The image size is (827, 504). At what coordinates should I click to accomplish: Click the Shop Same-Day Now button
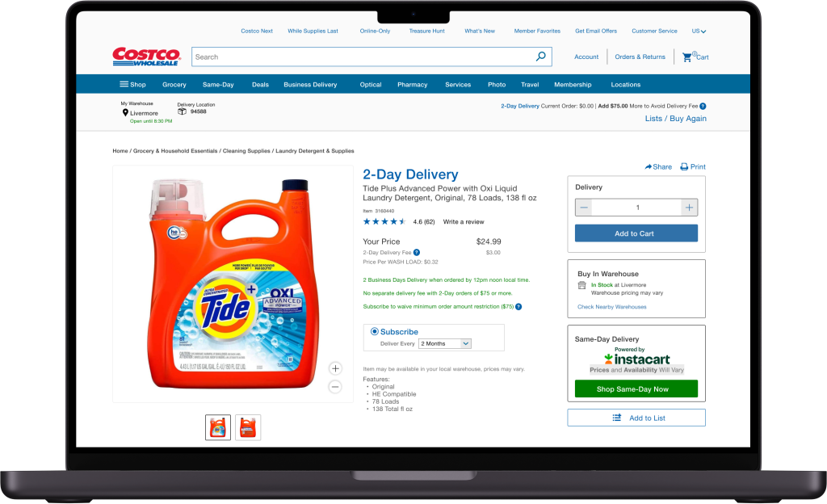(636, 389)
